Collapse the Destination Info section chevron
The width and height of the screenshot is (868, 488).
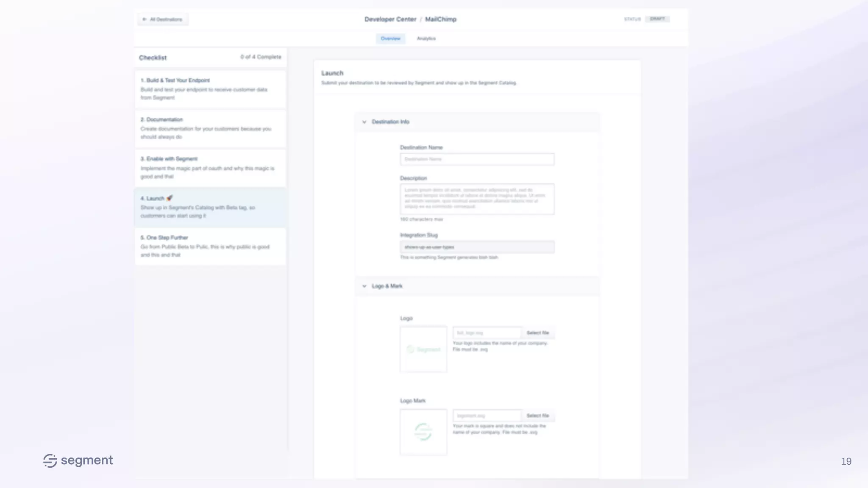[364, 122]
